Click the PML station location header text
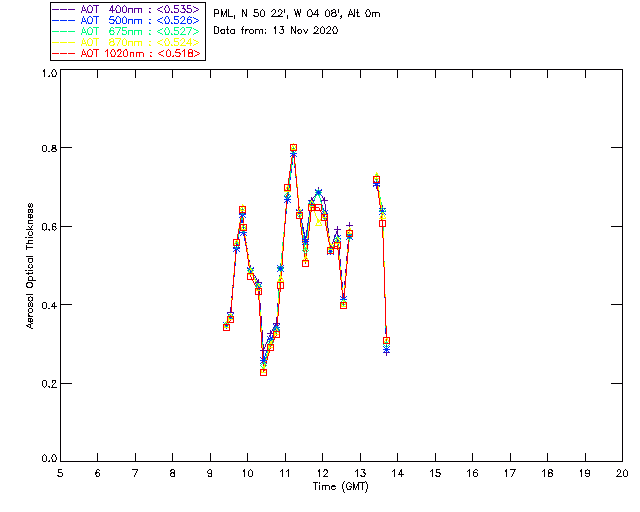The image size is (640, 512). [x=297, y=14]
